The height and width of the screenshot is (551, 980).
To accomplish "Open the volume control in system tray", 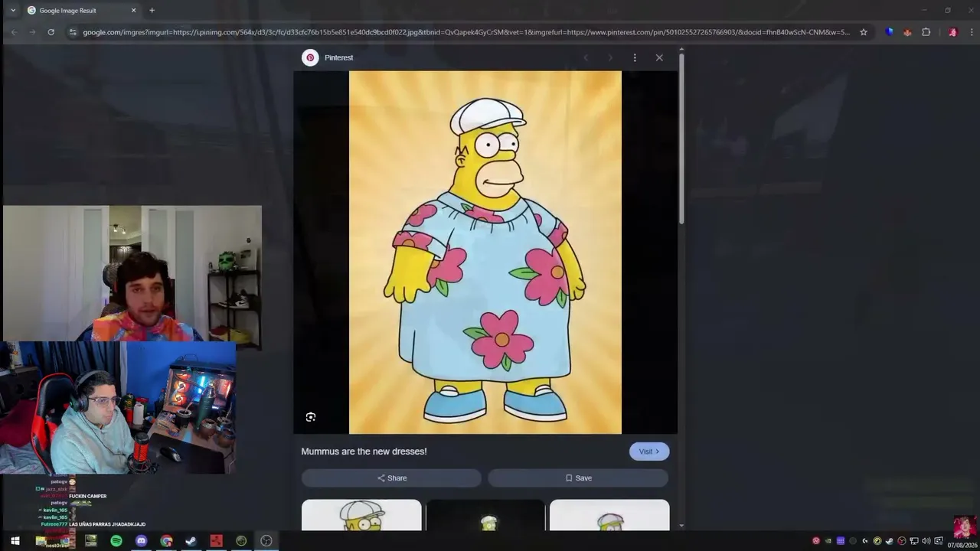I will 926,541.
